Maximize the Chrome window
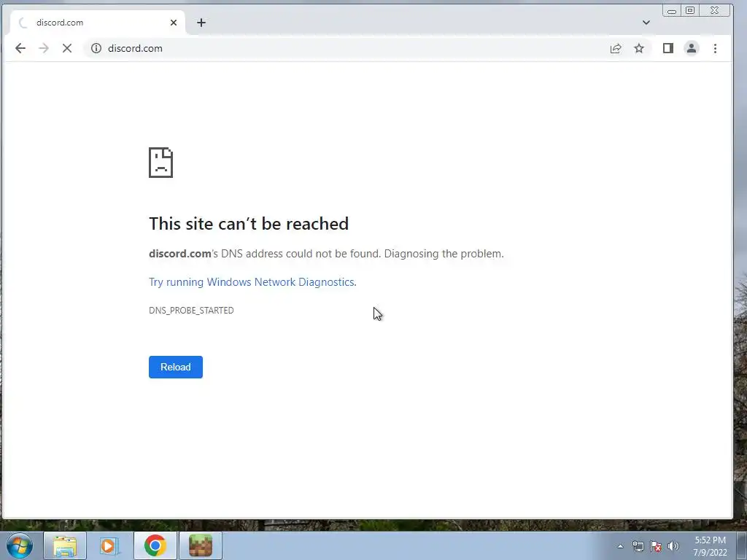 (690, 10)
